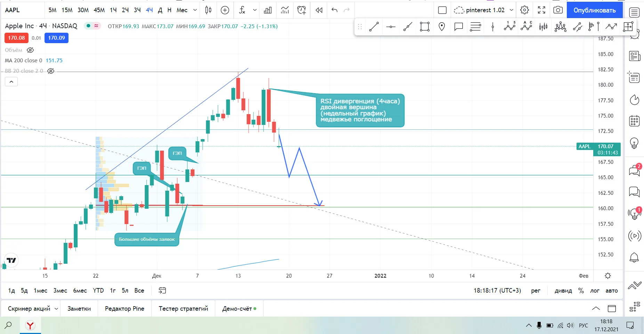The image size is (644, 334).
Task: Open Yandex browser in the taskbar
Action: (x=30, y=325)
